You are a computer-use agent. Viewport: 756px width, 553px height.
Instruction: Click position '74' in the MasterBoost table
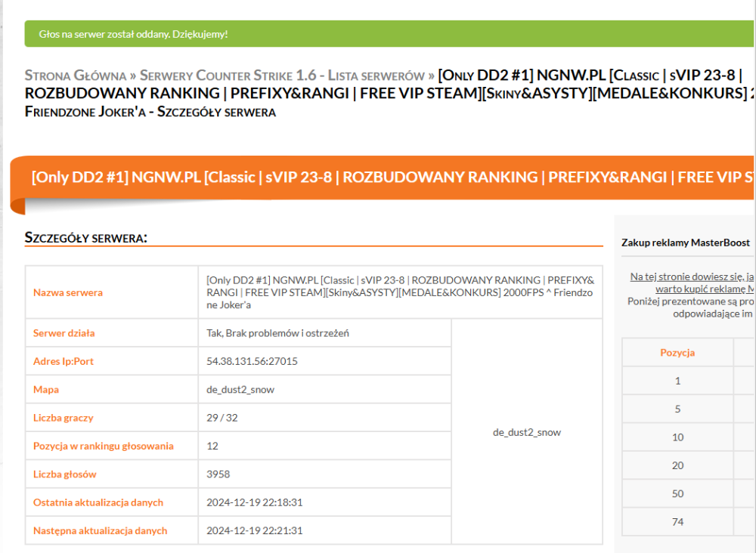click(677, 522)
